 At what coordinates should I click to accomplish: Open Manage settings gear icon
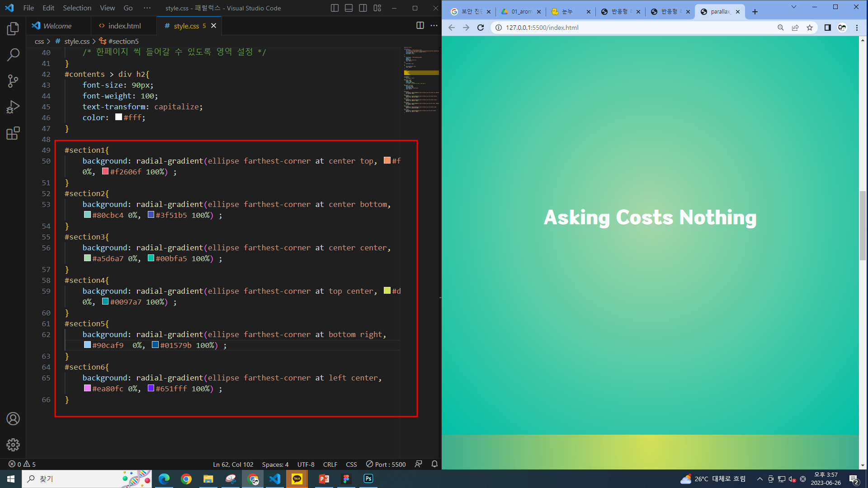point(13,445)
